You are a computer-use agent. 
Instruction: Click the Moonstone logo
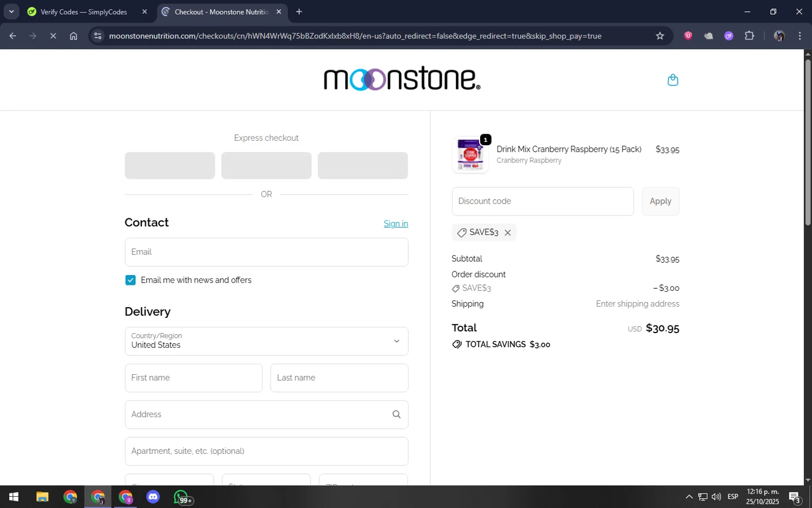pos(402,79)
